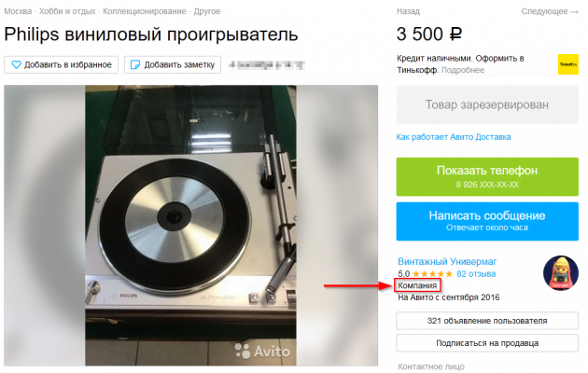
Task: Click the heart icon for favorites
Action: click(x=16, y=64)
